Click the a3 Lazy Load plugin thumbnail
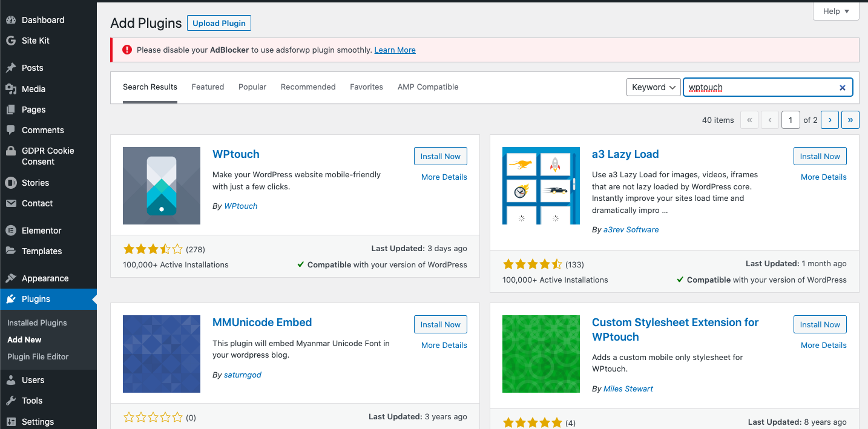This screenshot has height=429, width=868. tap(541, 186)
